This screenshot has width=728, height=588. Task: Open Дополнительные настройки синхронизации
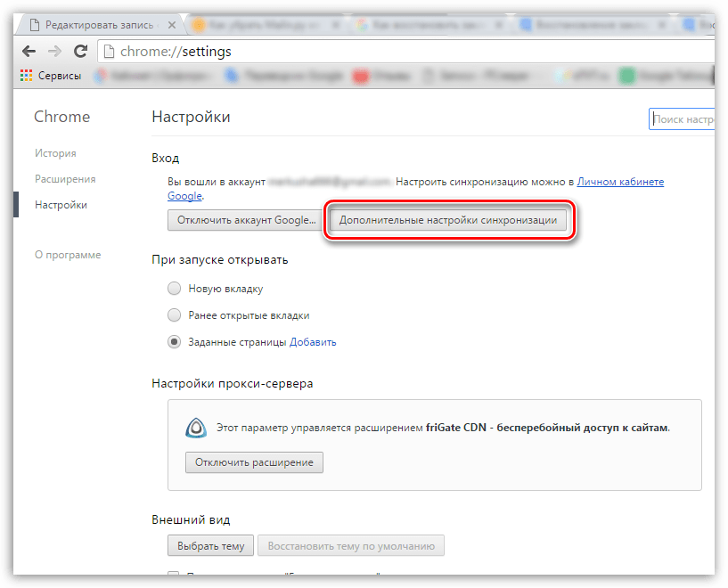point(448,220)
